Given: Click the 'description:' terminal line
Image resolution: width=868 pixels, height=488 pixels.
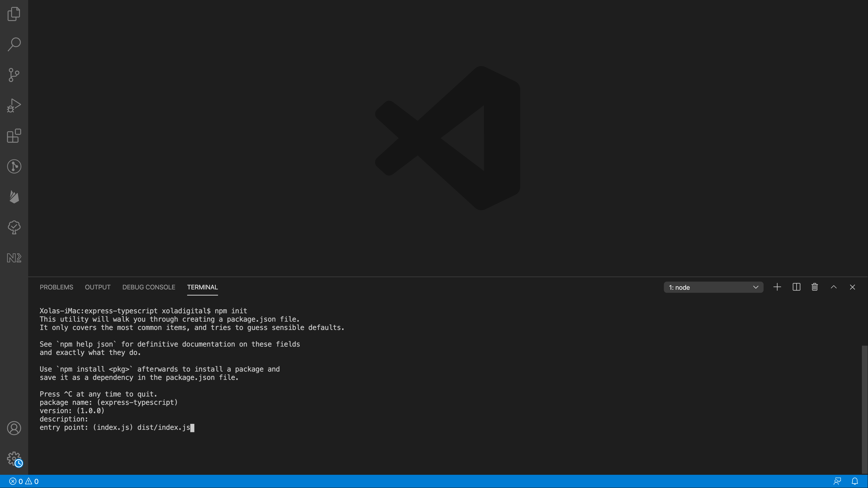Looking at the screenshot, I should pos(64,419).
